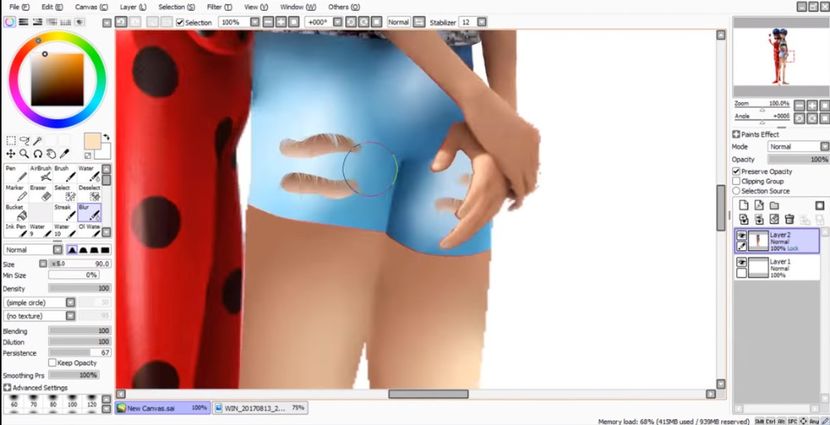The height and width of the screenshot is (425, 830).
Task: Choose the lasso selection tool
Action: [24, 140]
